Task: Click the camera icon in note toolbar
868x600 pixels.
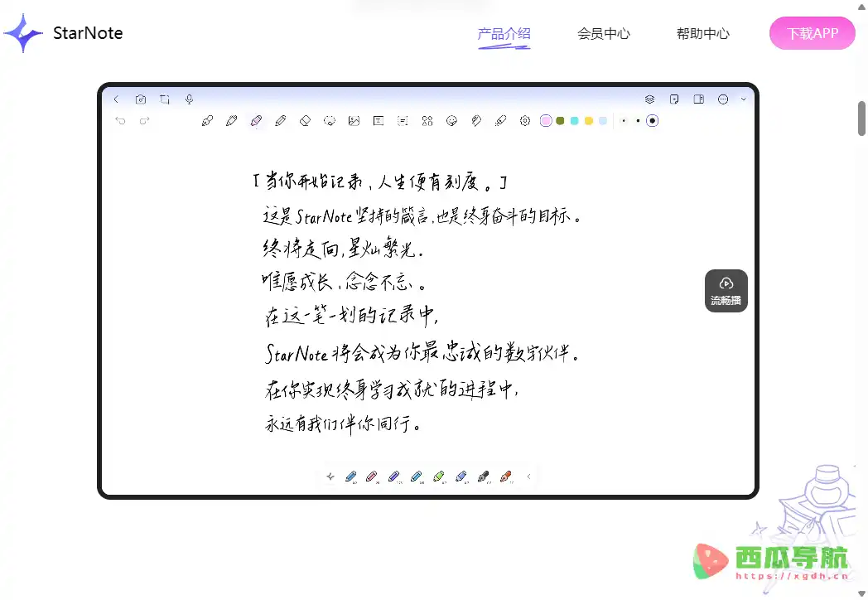Action: pos(141,99)
